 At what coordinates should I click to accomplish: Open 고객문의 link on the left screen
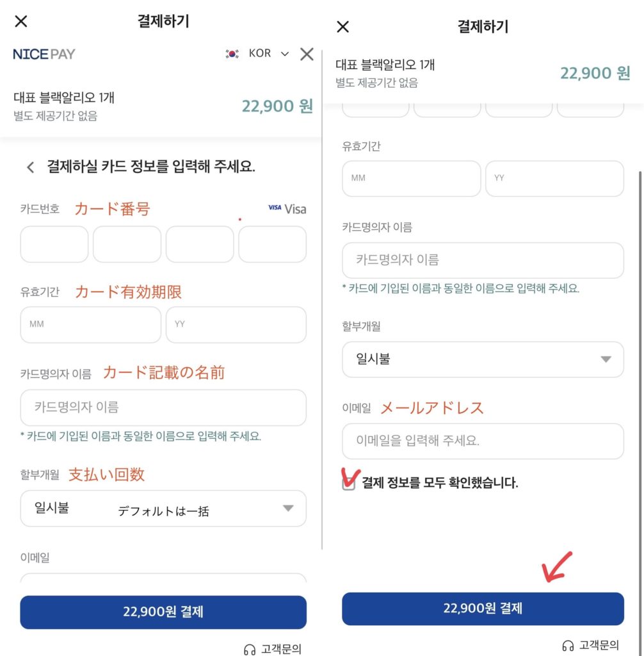273,650
